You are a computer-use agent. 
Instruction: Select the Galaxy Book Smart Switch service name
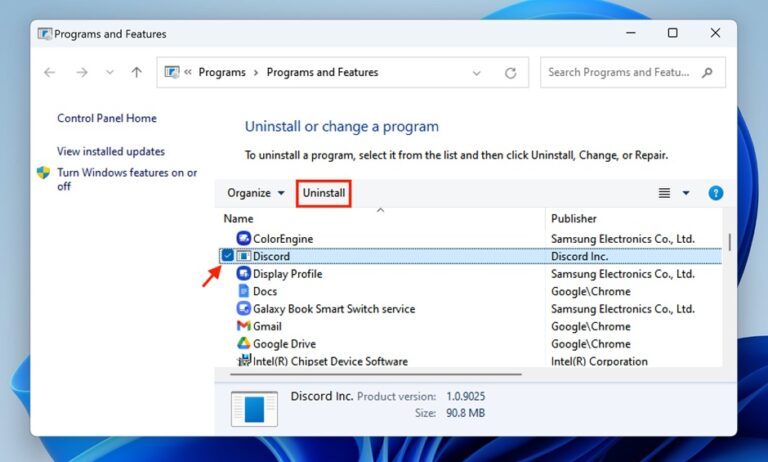coord(334,309)
